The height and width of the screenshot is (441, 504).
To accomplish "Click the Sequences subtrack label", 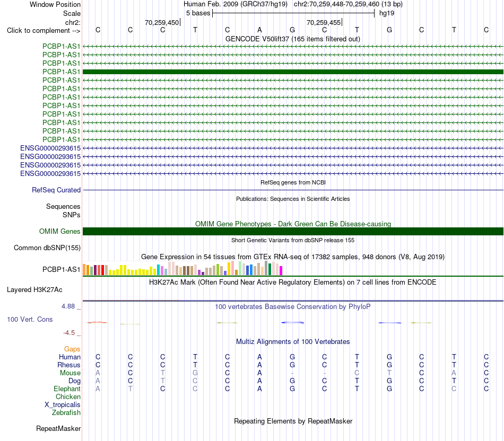I will click(63, 207).
